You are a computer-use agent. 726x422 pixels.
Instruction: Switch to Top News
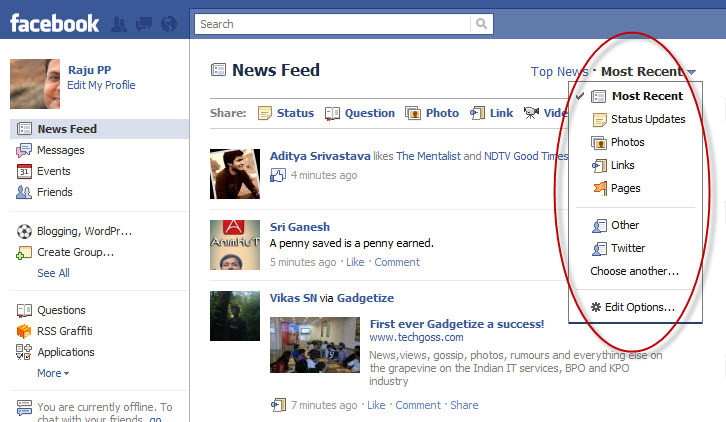pyautogui.click(x=559, y=72)
